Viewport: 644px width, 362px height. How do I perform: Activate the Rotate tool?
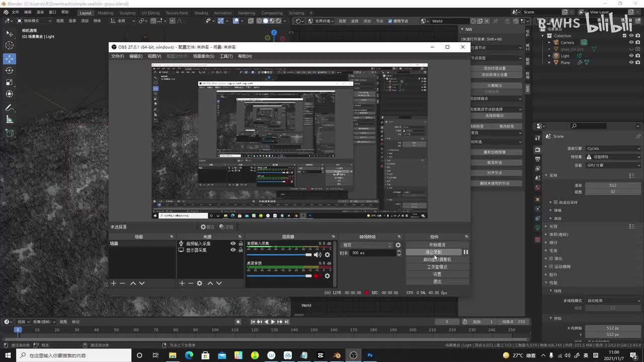[10, 70]
